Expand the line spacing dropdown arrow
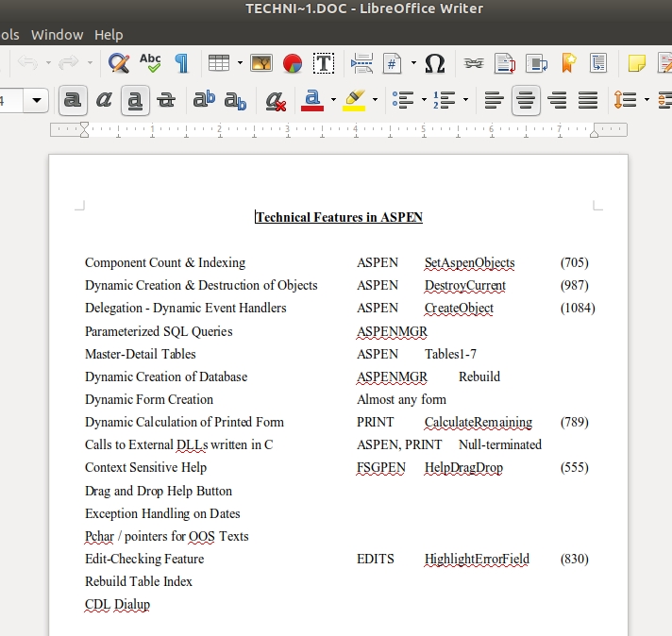The image size is (672, 636). pyautogui.click(x=647, y=100)
